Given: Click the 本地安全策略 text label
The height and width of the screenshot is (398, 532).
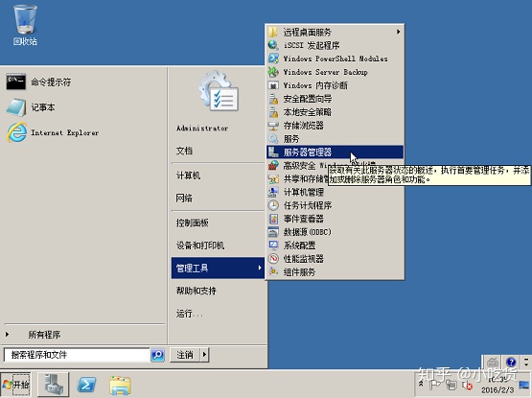Looking at the screenshot, I should [308, 112].
